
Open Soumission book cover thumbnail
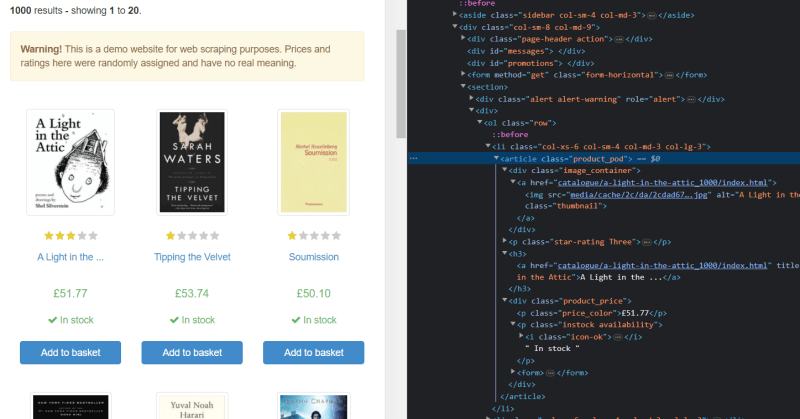[x=314, y=162]
